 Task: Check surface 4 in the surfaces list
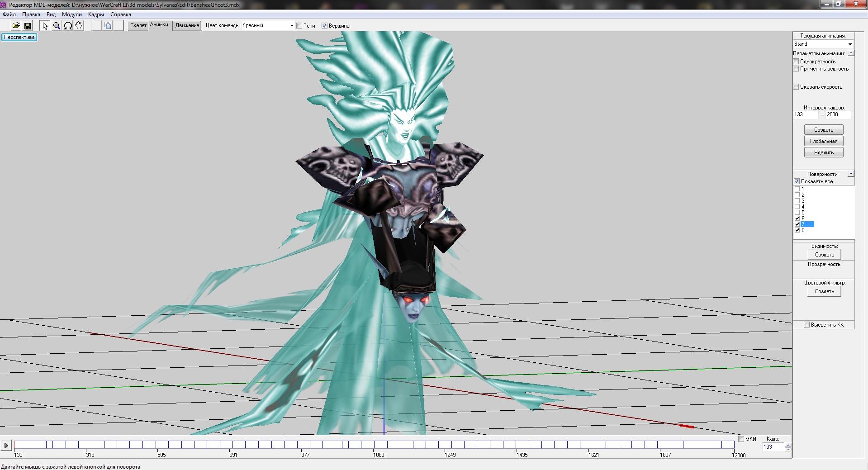click(797, 207)
